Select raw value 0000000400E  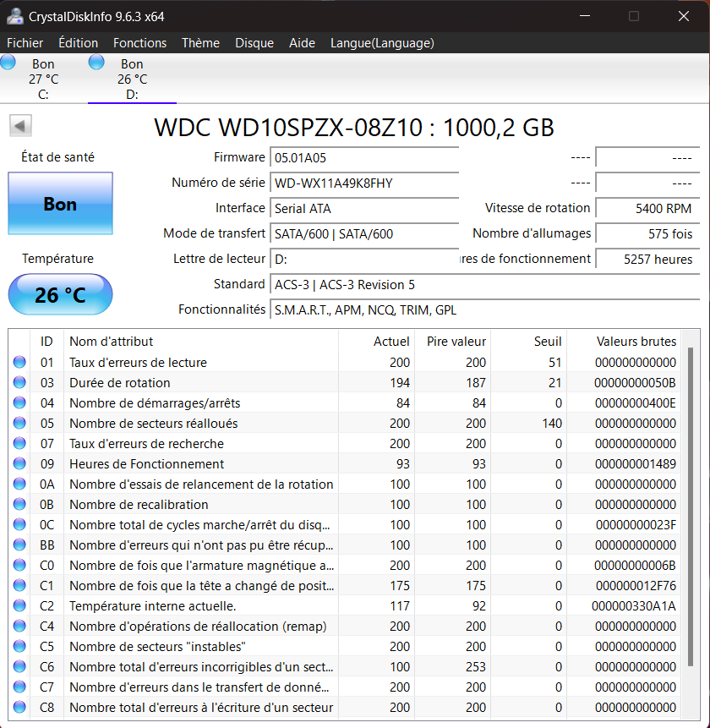pyautogui.click(x=636, y=403)
